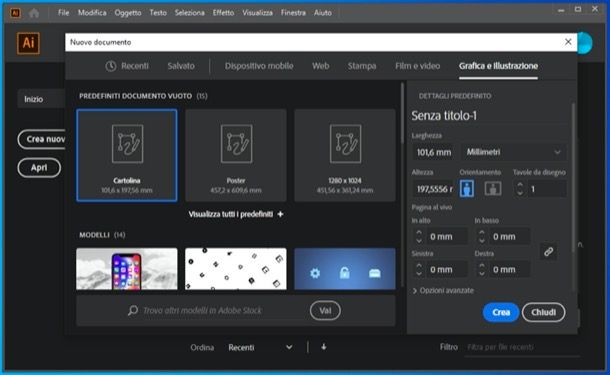Switch to the Film e video tab
This screenshot has height=375, width=610.
point(417,66)
